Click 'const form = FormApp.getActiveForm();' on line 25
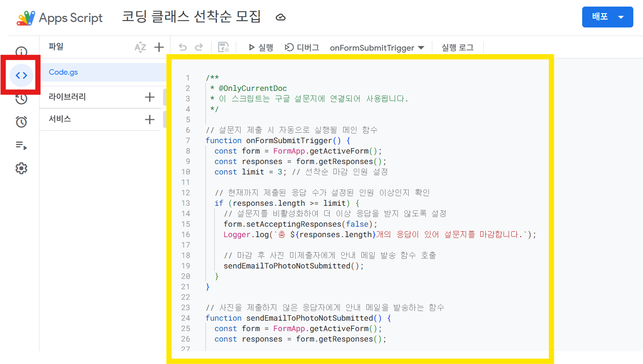643x364 pixels. click(298, 328)
